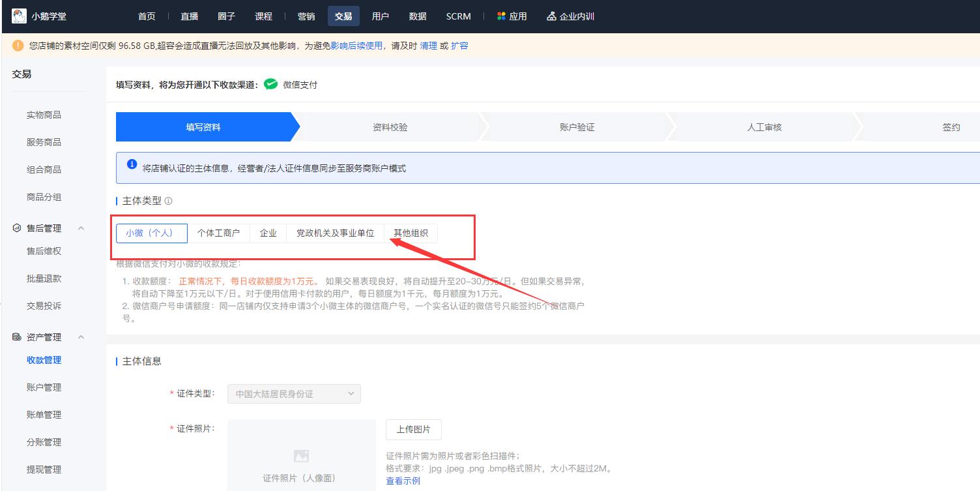Open the 证件类型 dropdown
Viewport: 980px width, 491px height.
294,394
